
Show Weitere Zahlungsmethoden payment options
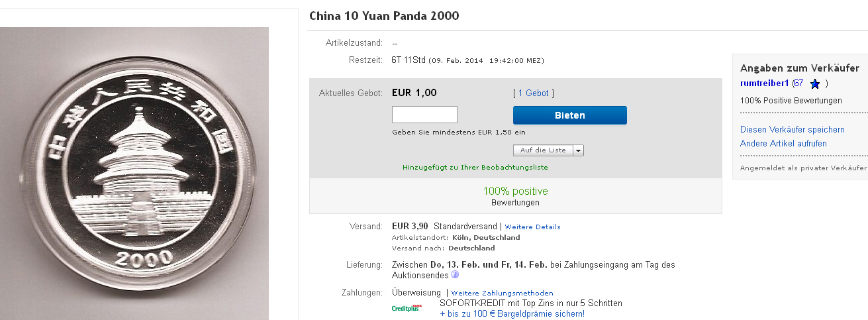click(x=502, y=293)
